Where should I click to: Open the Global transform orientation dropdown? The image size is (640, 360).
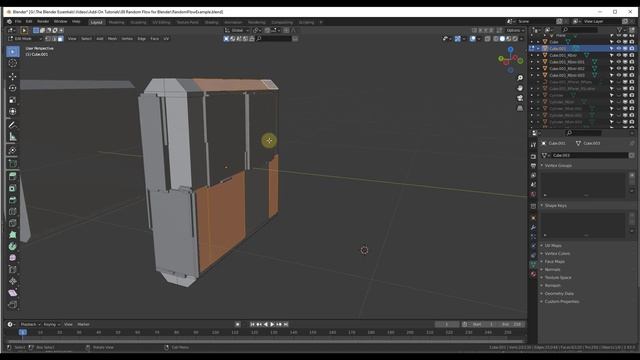click(237, 30)
